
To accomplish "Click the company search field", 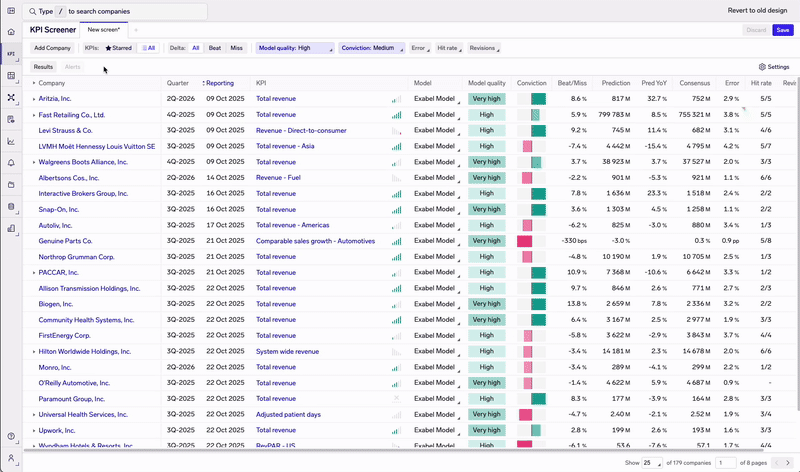I will click(115, 11).
